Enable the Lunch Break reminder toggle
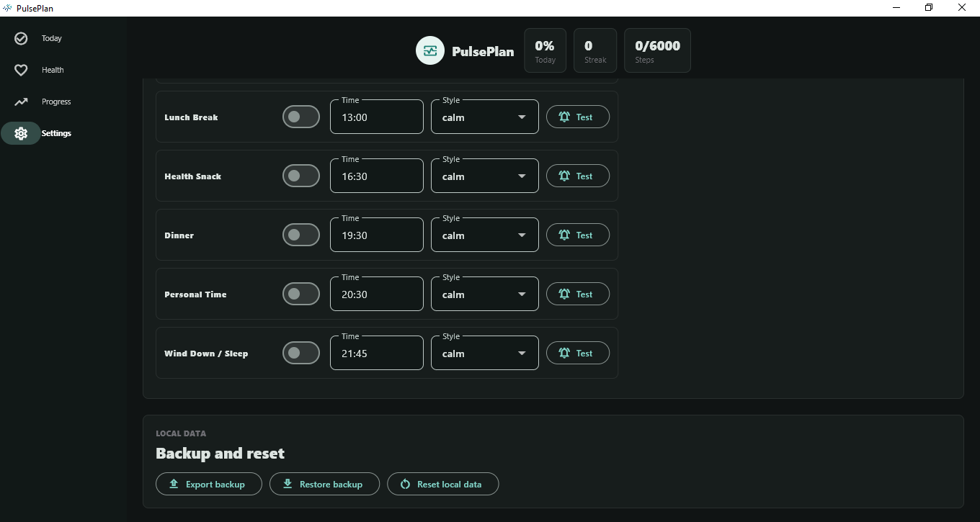Viewport: 980px width, 522px height. pos(301,117)
